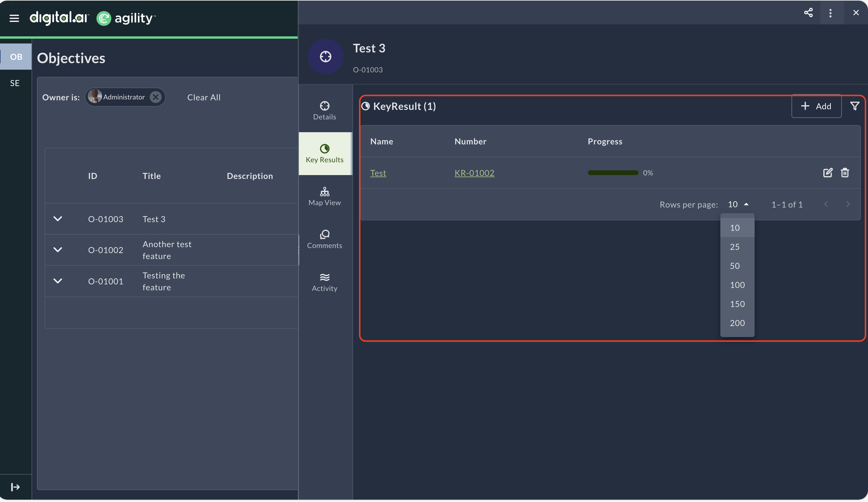This screenshot has width=868, height=502.
Task: Choose 10 rows per page
Action: 737,228
